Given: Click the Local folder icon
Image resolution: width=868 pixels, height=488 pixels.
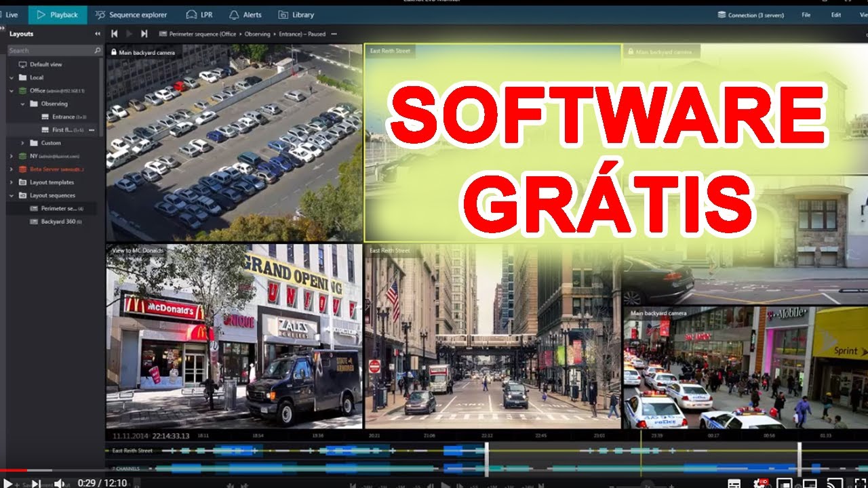Looking at the screenshot, I should [22, 77].
